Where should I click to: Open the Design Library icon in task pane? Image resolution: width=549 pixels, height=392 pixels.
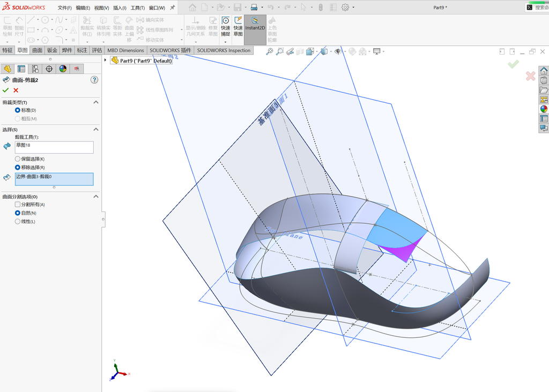[x=544, y=80]
